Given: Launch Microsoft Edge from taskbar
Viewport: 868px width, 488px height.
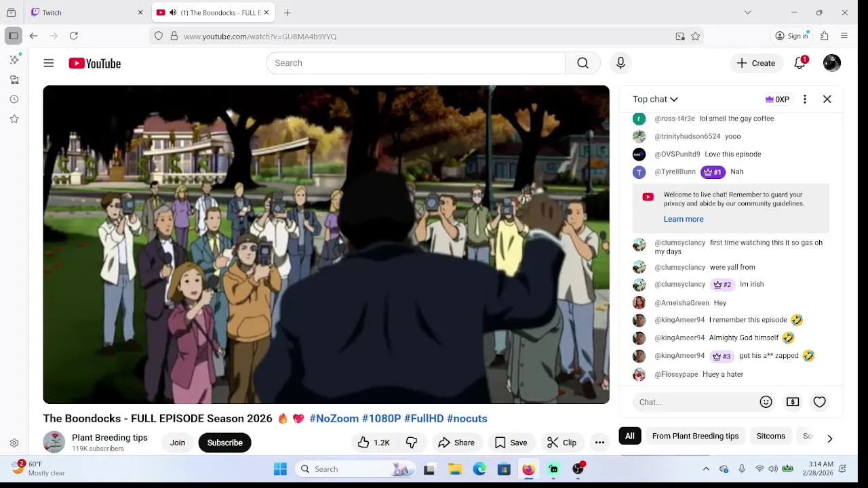Looking at the screenshot, I should pos(479,469).
